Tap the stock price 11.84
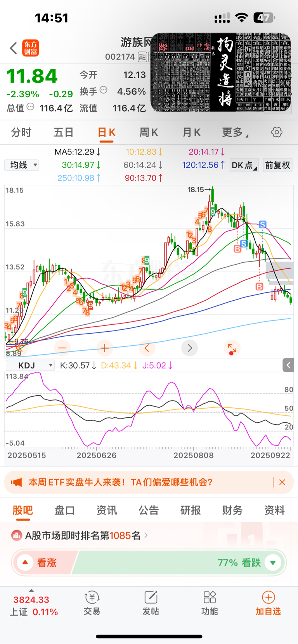Image resolution: width=298 pixels, height=644 pixels. (x=32, y=76)
